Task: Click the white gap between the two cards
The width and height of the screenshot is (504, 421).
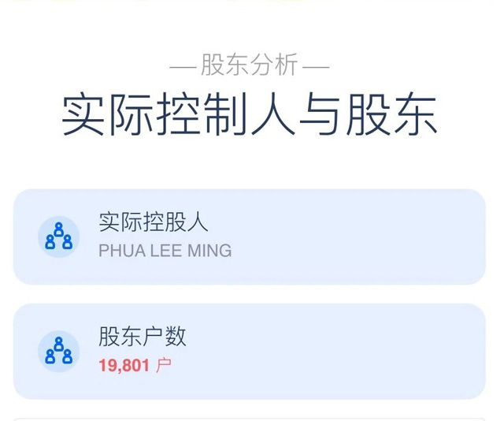Action: [250, 294]
